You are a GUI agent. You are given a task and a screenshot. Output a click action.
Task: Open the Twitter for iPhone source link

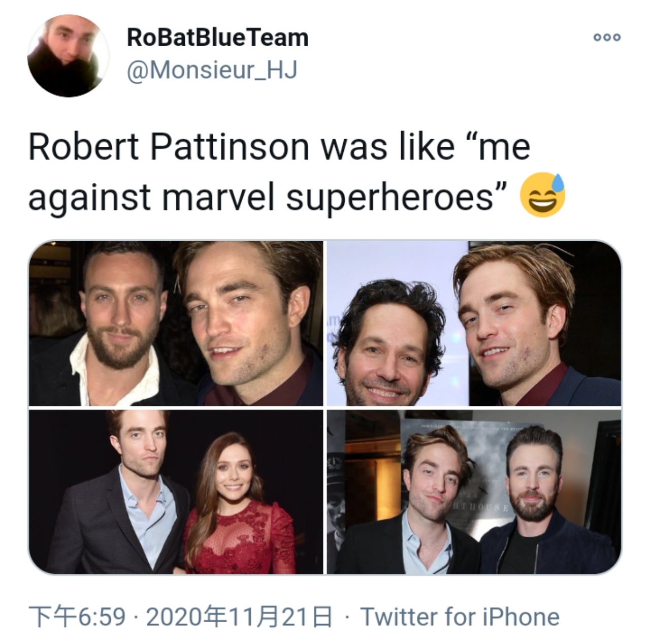460,617
